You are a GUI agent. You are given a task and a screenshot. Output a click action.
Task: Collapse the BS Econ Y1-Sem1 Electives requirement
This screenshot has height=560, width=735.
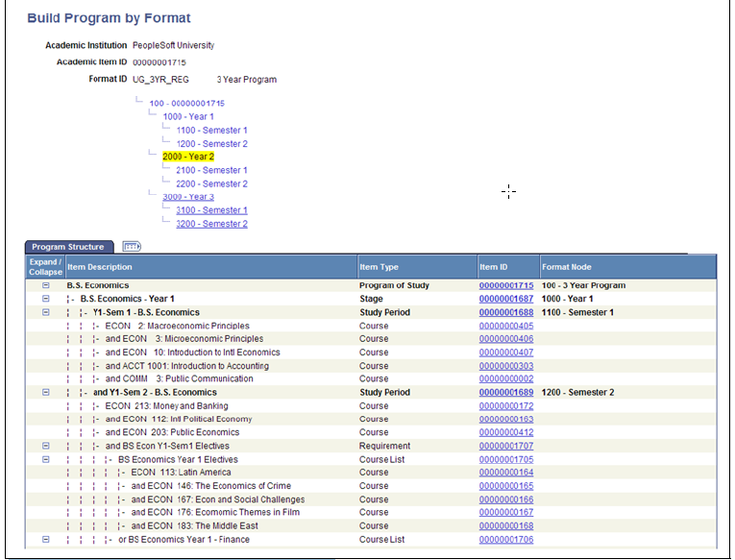tap(45, 446)
